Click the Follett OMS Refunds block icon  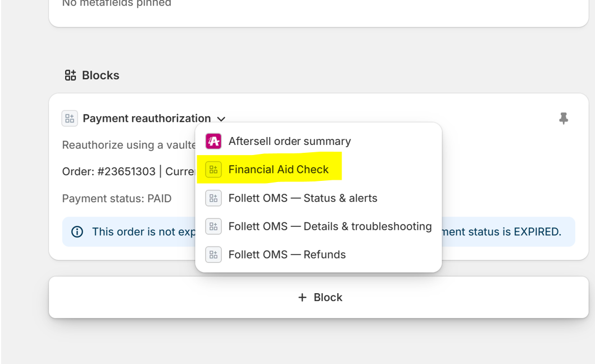click(x=214, y=254)
